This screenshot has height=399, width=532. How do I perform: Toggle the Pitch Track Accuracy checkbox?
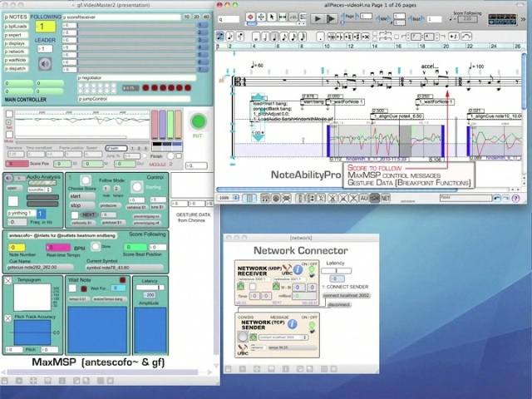point(7,318)
